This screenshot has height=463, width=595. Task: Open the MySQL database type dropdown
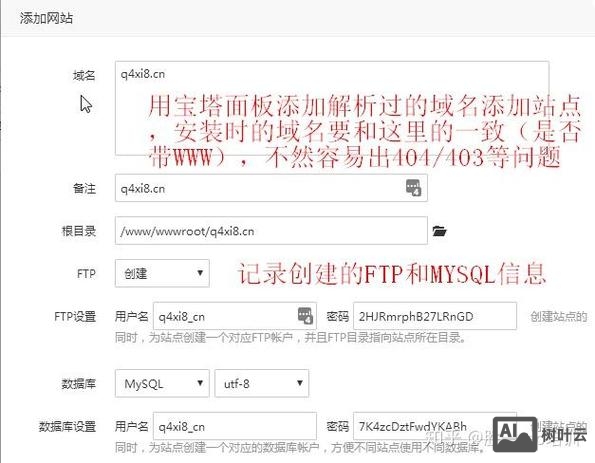click(162, 383)
